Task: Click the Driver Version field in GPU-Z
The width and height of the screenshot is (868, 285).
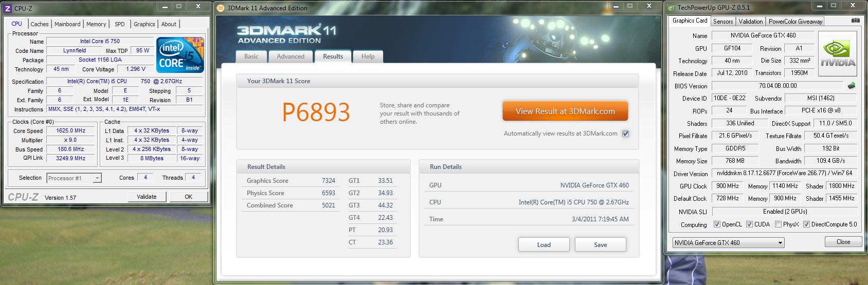Action: 785,174
